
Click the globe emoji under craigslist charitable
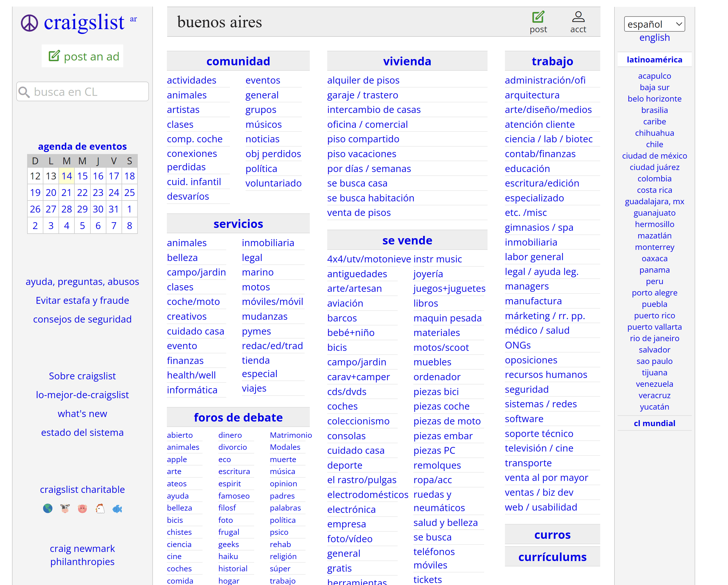point(48,508)
